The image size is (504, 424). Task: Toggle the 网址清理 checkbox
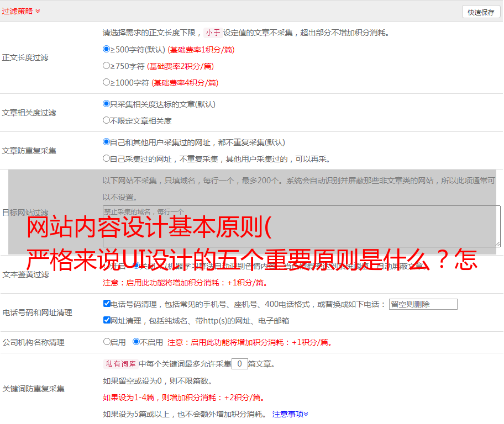click(x=107, y=320)
